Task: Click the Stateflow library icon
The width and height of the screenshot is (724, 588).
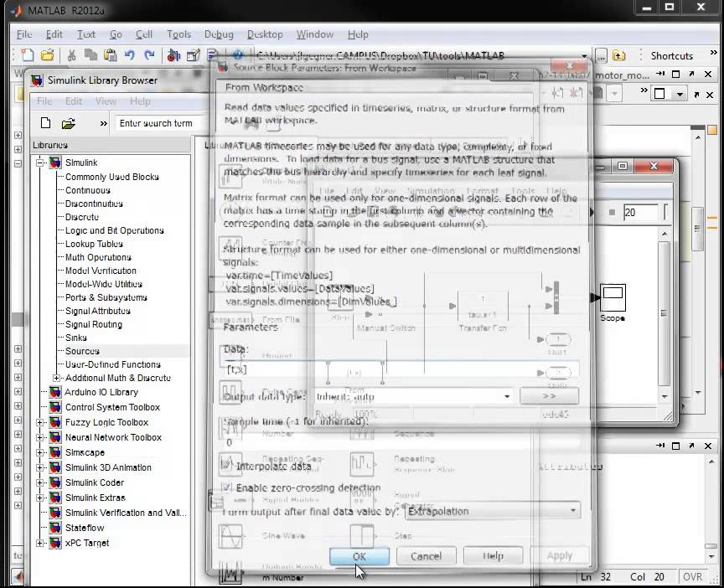Action: click(x=55, y=528)
